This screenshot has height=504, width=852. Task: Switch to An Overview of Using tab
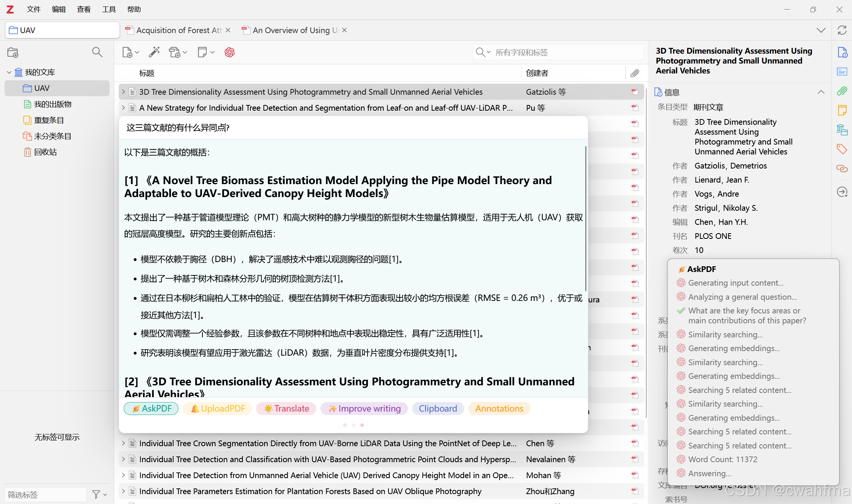291,30
